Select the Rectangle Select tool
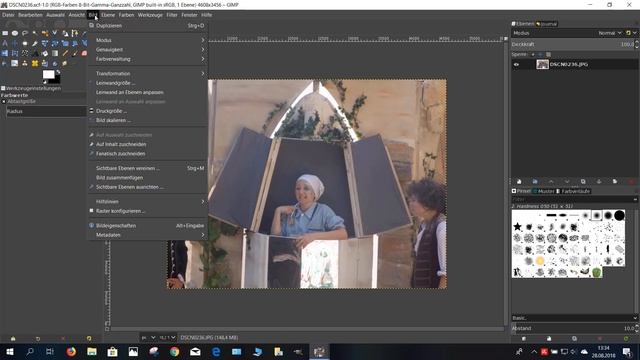 tap(5, 33)
